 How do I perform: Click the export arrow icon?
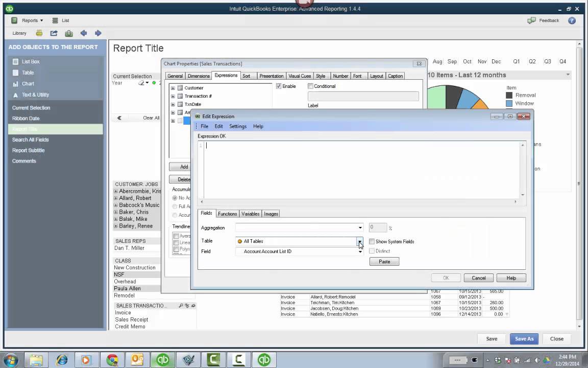coord(54,33)
